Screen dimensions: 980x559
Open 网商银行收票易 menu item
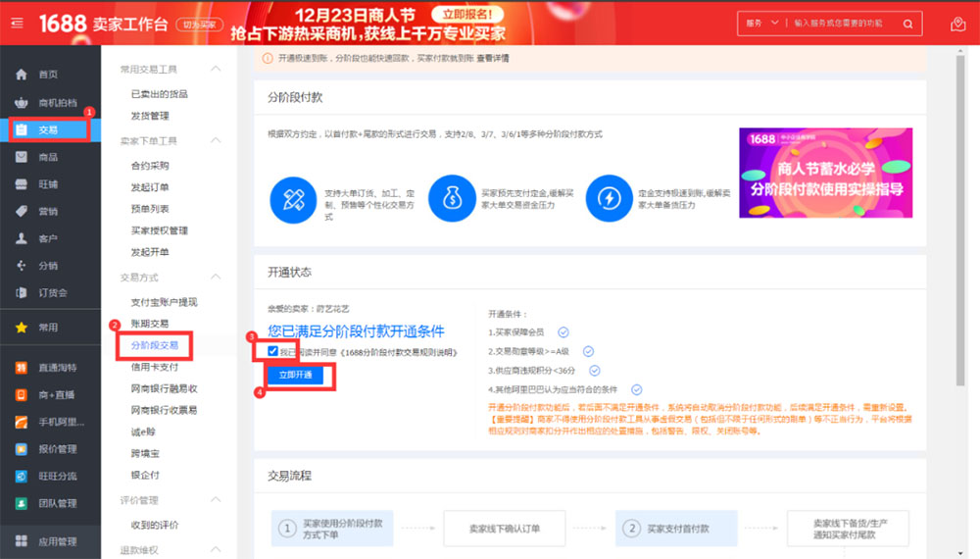[164, 410]
